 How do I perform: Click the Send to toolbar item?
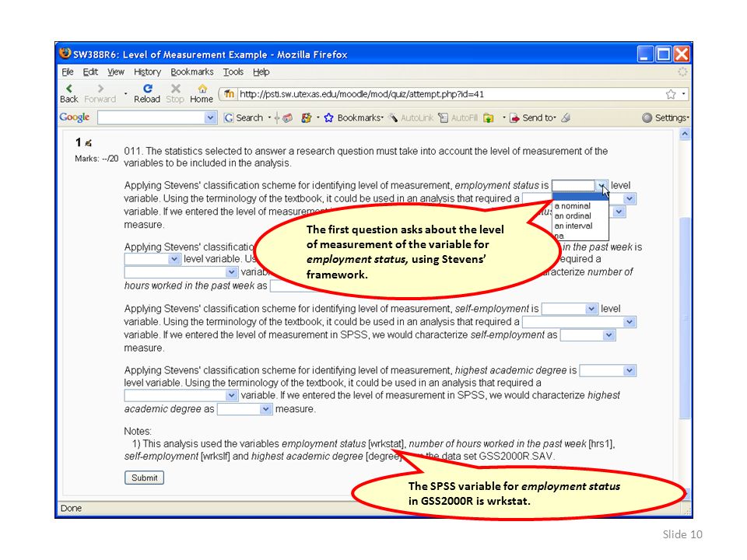coord(532,117)
